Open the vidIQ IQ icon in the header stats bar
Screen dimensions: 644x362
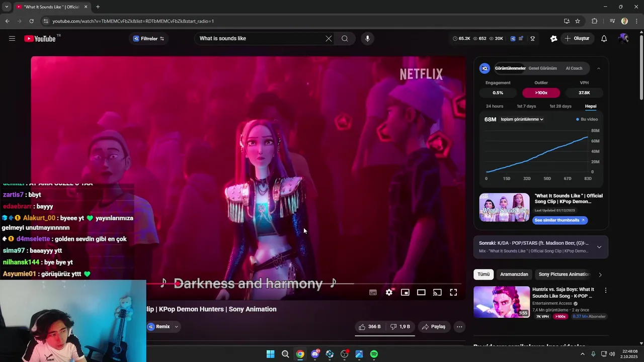pos(513,39)
